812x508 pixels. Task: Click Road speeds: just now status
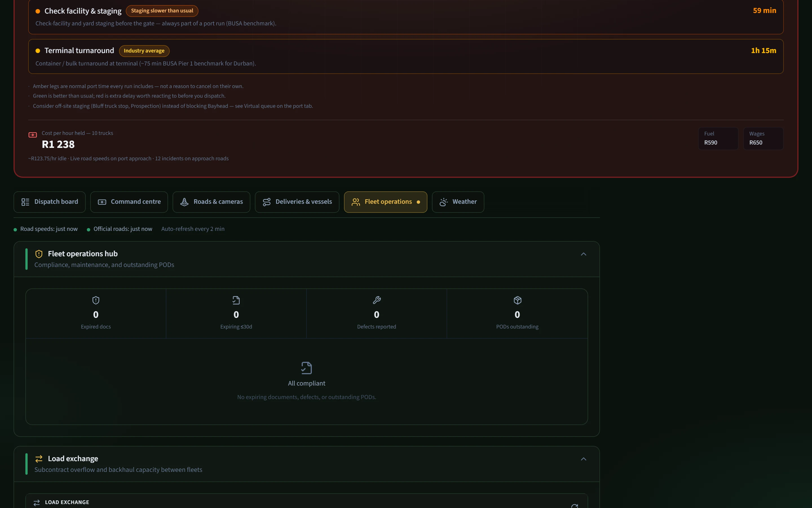[x=46, y=229]
